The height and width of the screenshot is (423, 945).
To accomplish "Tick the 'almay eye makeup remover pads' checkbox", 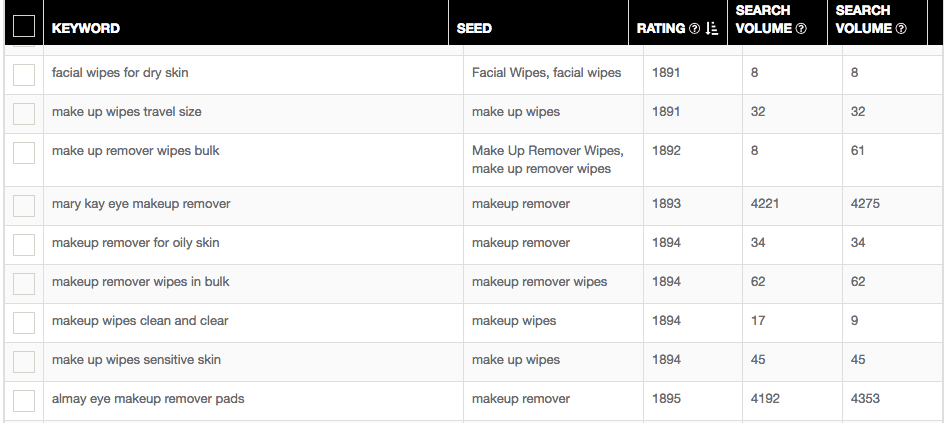I will (x=24, y=401).
